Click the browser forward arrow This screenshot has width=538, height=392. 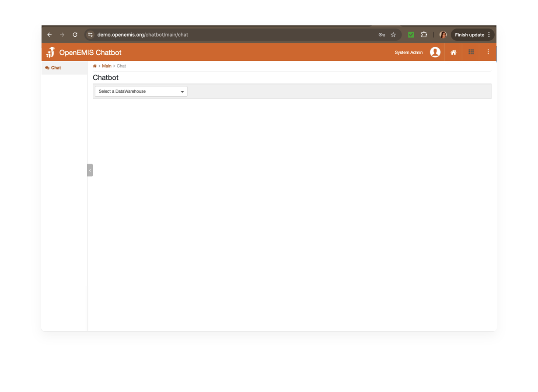click(62, 35)
